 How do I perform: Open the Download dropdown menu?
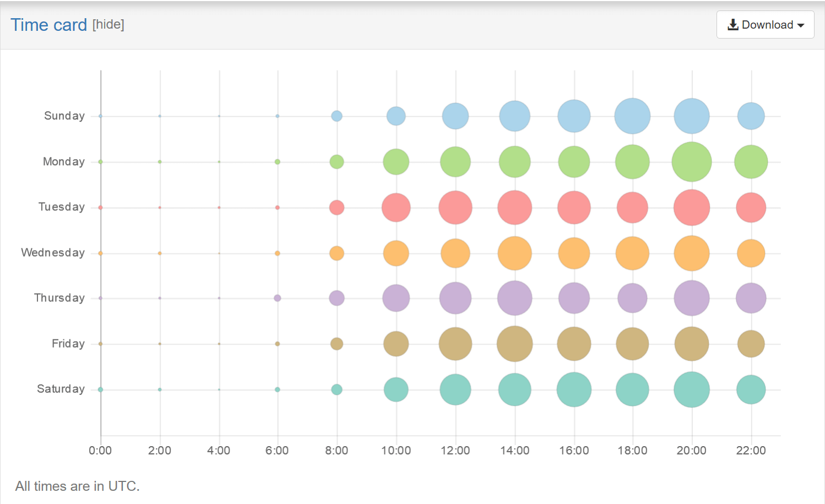point(765,25)
